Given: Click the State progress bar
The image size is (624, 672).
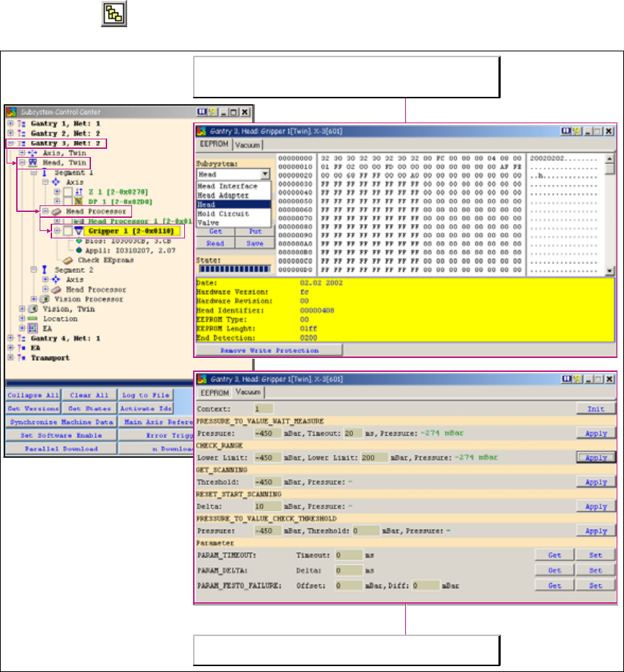Looking at the screenshot, I should point(233,269).
